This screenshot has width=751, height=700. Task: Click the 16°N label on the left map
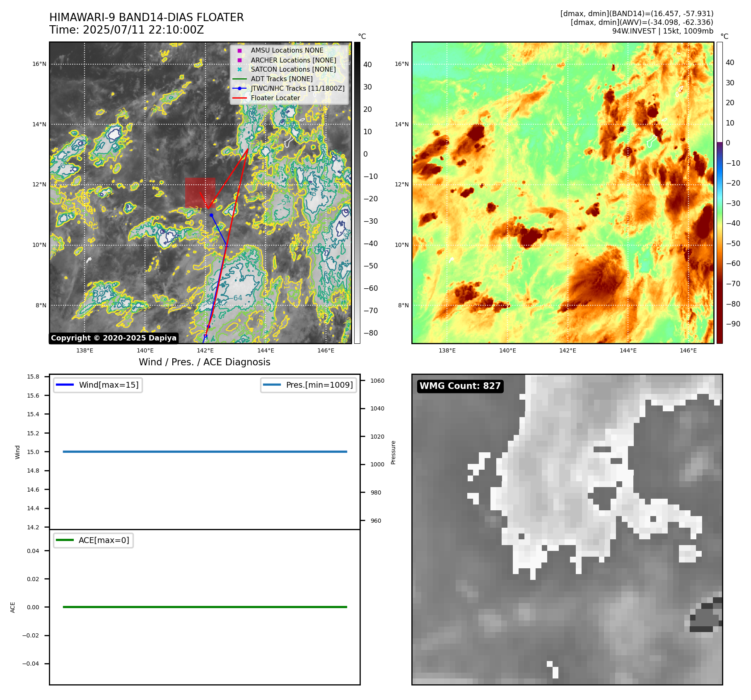[39, 64]
